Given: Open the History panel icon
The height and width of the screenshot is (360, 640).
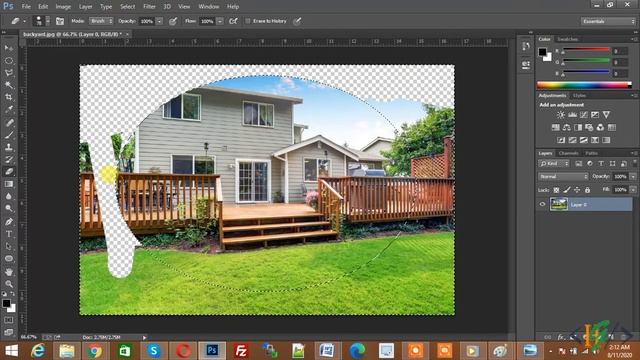Looking at the screenshot, I should [x=526, y=46].
